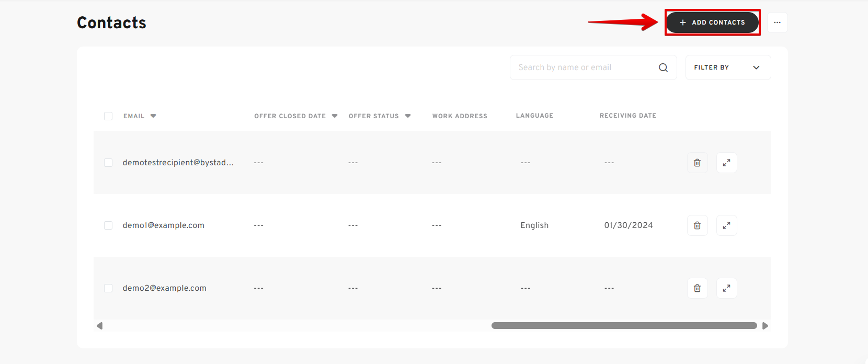The height and width of the screenshot is (364, 868).
Task: Expand details for the demotestrecipient contact row
Action: (x=726, y=163)
